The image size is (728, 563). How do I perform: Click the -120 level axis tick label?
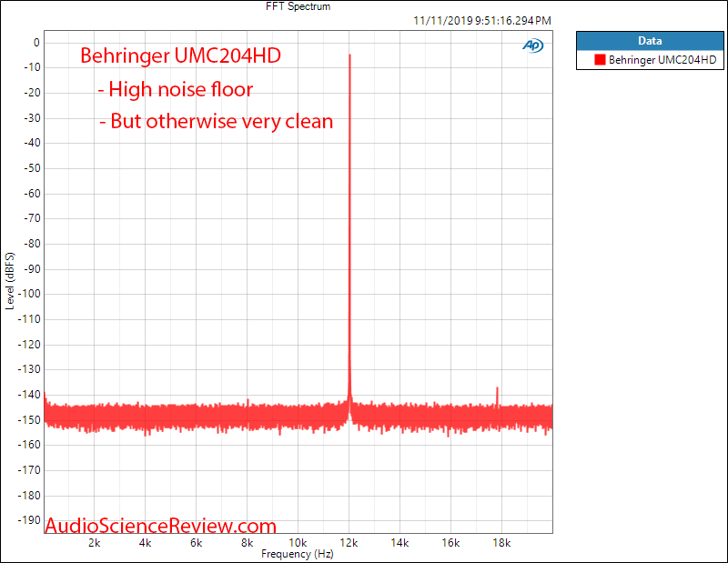pyautogui.click(x=29, y=345)
